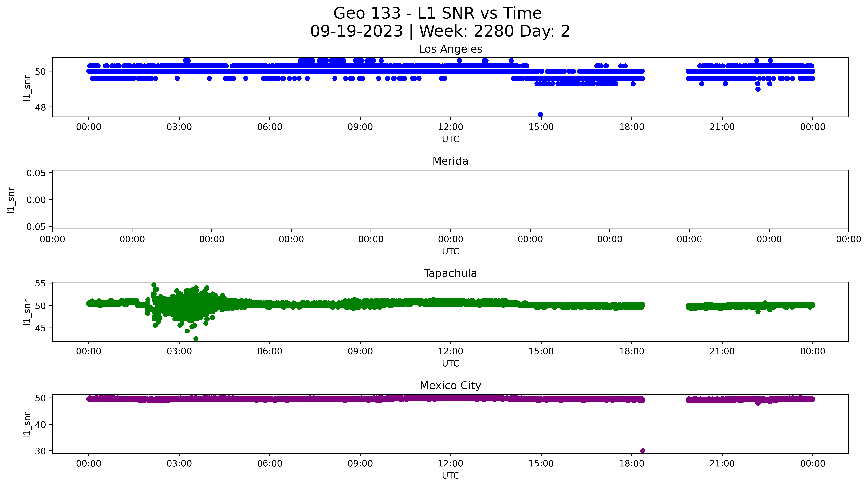
Task: Click the '18:00' x-tick on Mexico City plot
Action: coord(632,464)
